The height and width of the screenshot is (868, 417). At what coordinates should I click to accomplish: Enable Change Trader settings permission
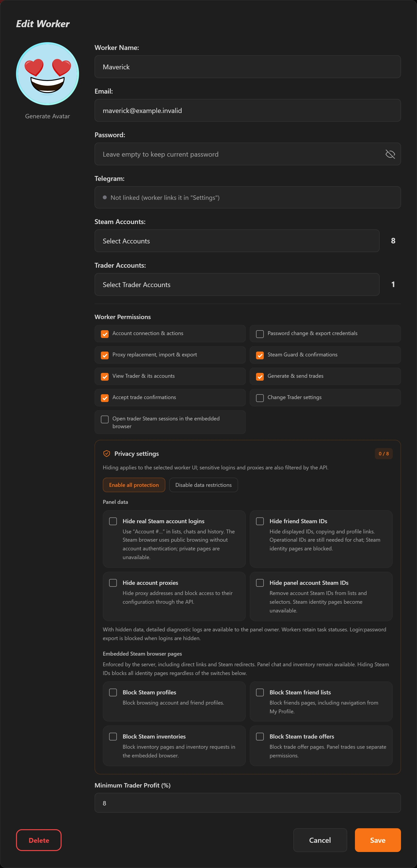click(x=260, y=398)
